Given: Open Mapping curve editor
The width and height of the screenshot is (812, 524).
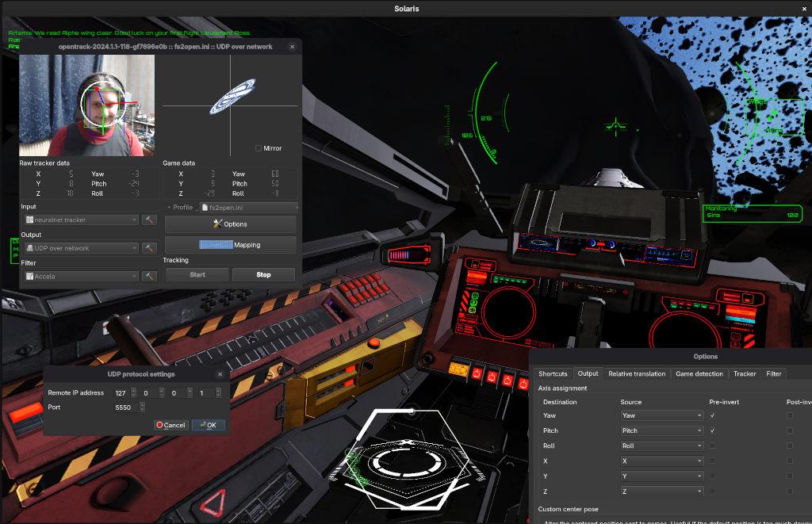Looking at the screenshot, I should point(230,245).
